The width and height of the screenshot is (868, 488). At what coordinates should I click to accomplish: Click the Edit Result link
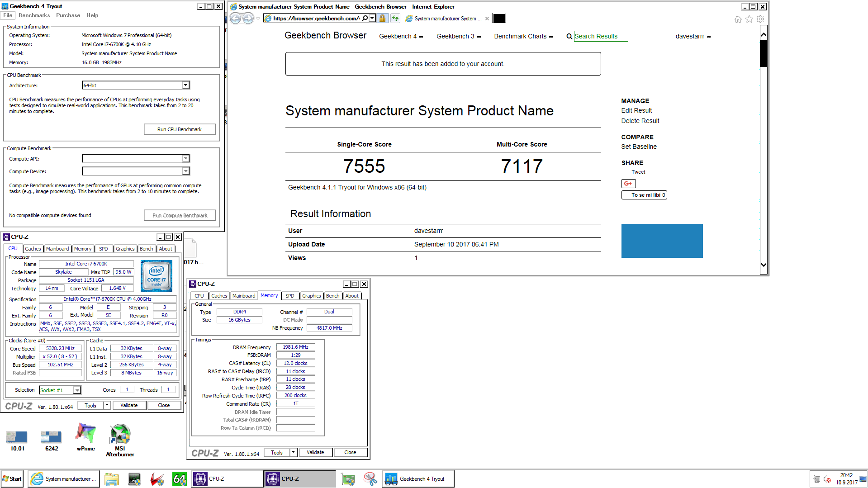(x=636, y=110)
